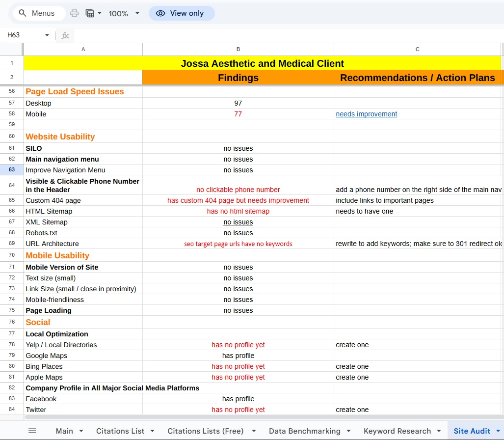Select the Website Usability heading cell
This screenshot has height=440, width=504.
[x=83, y=137]
